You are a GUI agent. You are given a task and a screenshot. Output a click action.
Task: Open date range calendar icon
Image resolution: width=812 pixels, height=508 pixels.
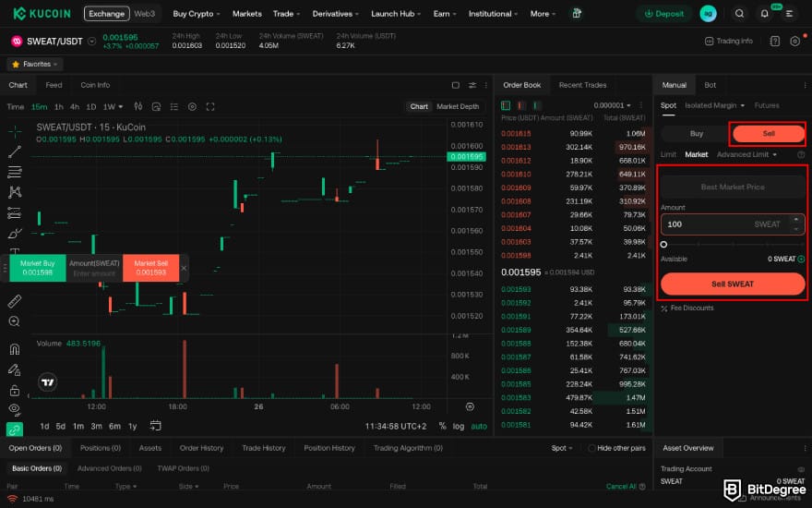point(155,426)
